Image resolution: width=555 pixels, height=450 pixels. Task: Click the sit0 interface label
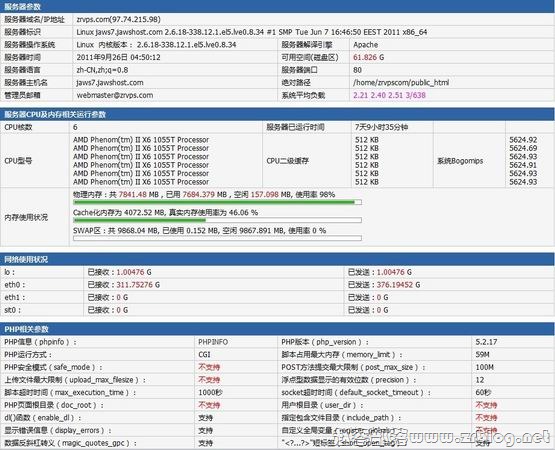click(x=12, y=310)
